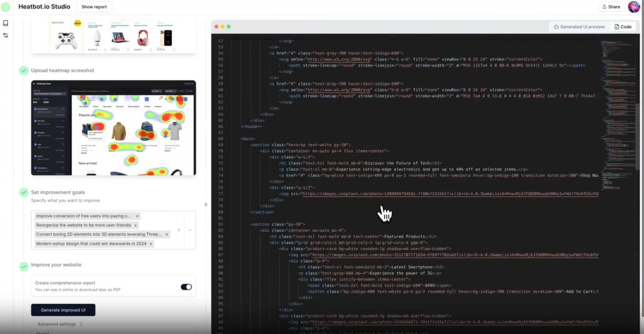Click the 'Improve conversion of free users' tag text
Screen dimensions: 644x334
(84, 216)
